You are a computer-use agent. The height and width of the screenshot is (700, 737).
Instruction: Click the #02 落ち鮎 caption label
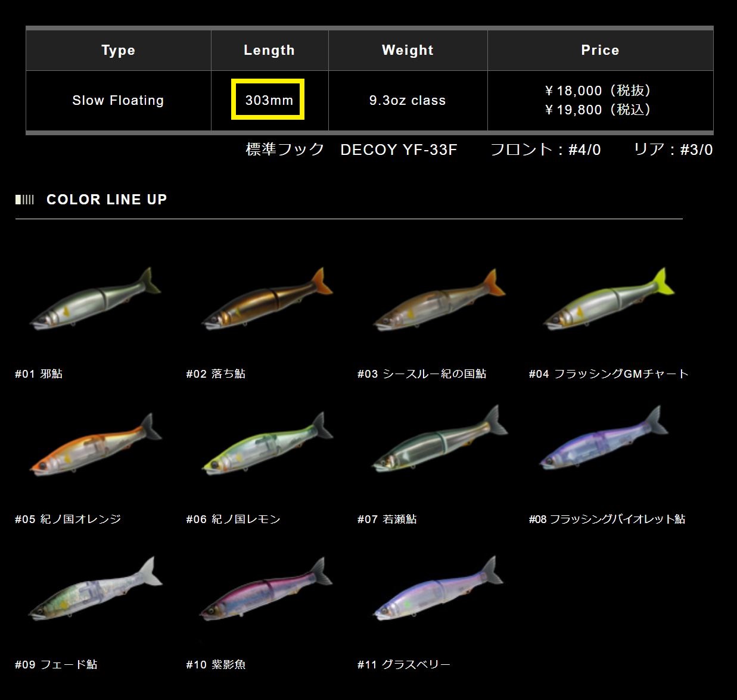pos(216,374)
